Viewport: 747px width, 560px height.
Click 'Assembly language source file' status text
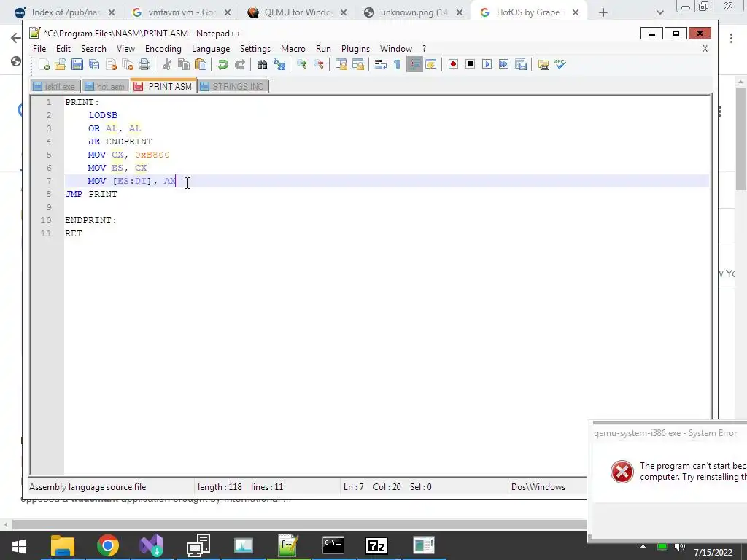tap(88, 486)
